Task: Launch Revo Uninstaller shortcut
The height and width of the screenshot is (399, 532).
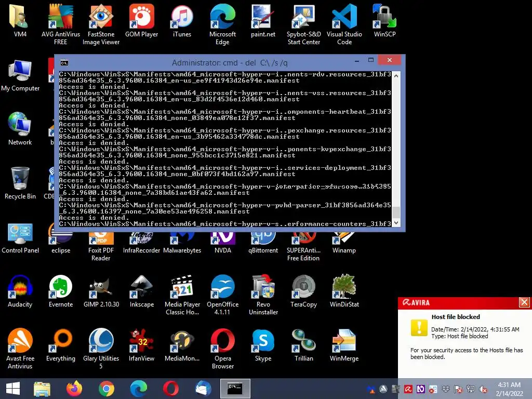Action: 263,295
